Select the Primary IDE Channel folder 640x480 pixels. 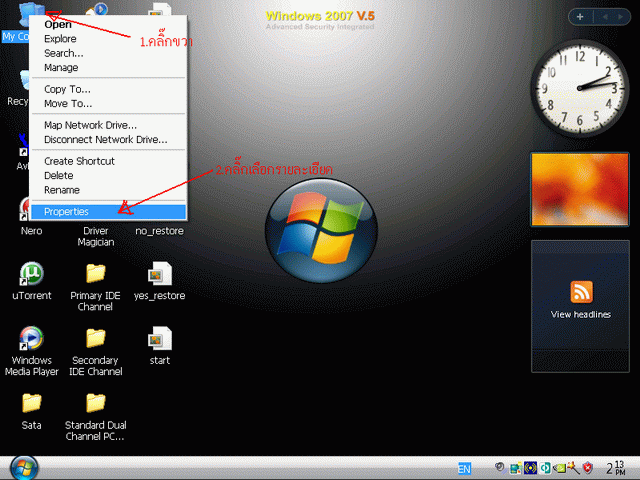96,287
